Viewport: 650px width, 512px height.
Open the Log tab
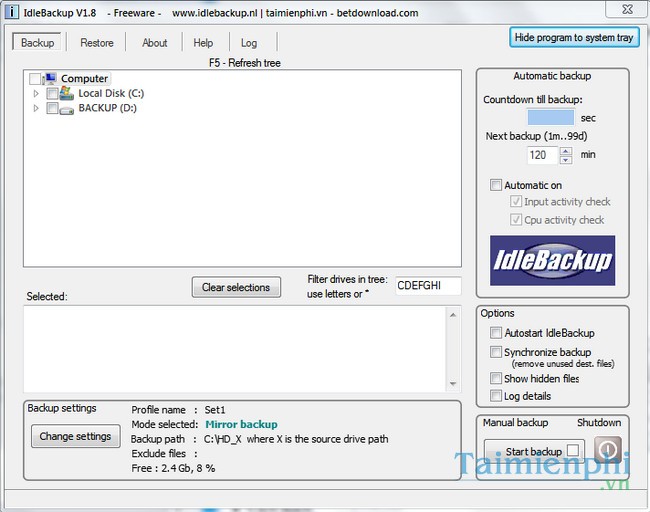249,43
